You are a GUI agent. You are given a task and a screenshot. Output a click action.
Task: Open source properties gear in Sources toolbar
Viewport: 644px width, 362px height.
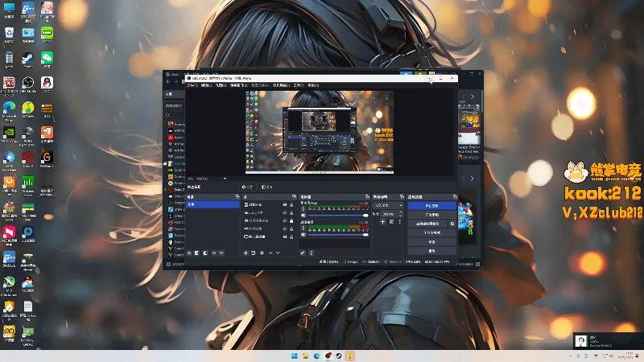click(x=262, y=253)
